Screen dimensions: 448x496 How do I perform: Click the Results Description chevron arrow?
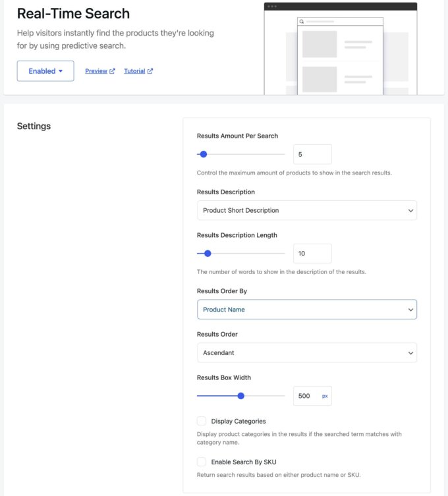coord(410,211)
